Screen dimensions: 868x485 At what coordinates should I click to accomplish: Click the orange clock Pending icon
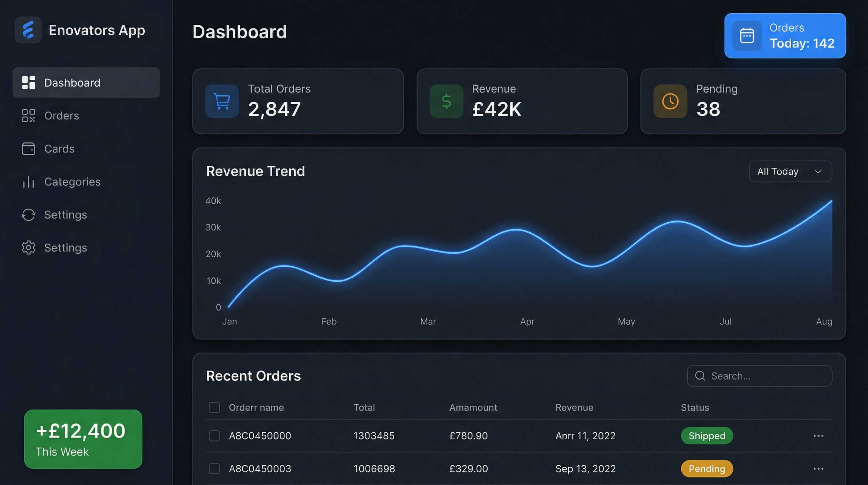coord(670,101)
